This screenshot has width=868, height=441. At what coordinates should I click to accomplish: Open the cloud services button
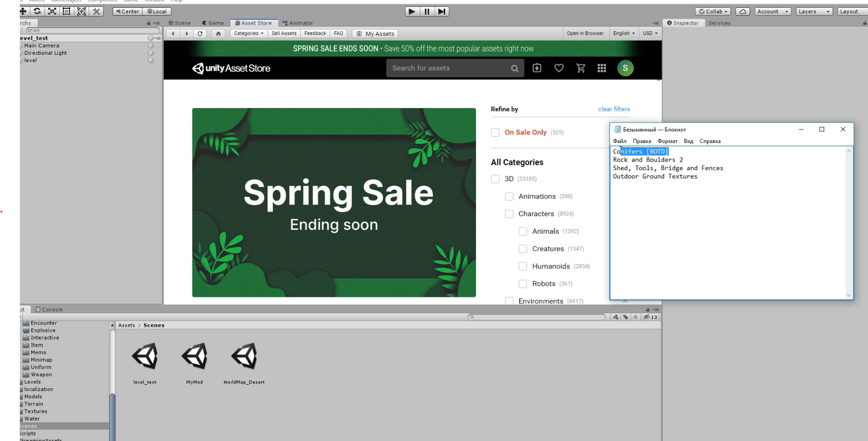tap(743, 11)
